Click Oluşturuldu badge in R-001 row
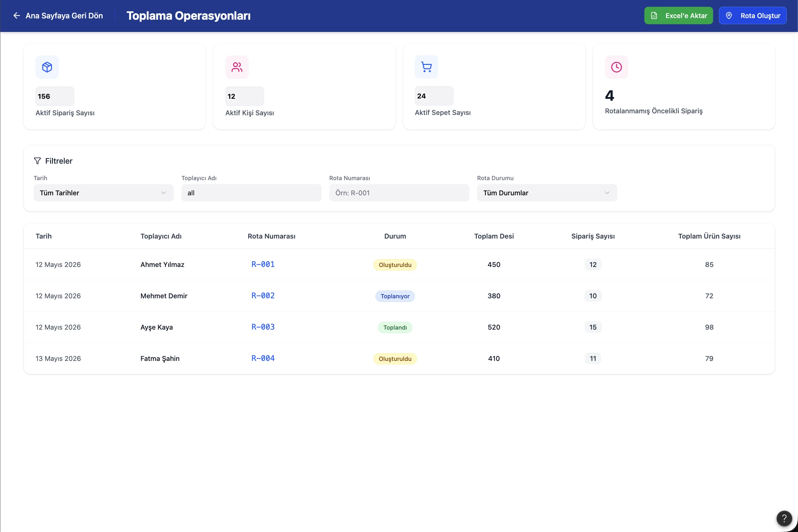This screenshot has height=532, width=798. 395,265
